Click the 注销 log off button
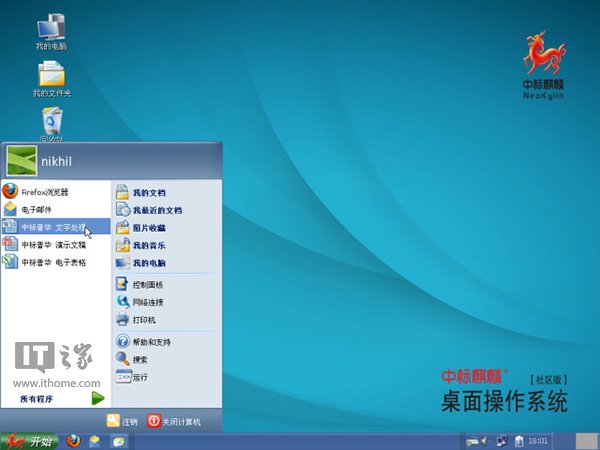This screenshot has width=600, height=450. click(122, 422)
